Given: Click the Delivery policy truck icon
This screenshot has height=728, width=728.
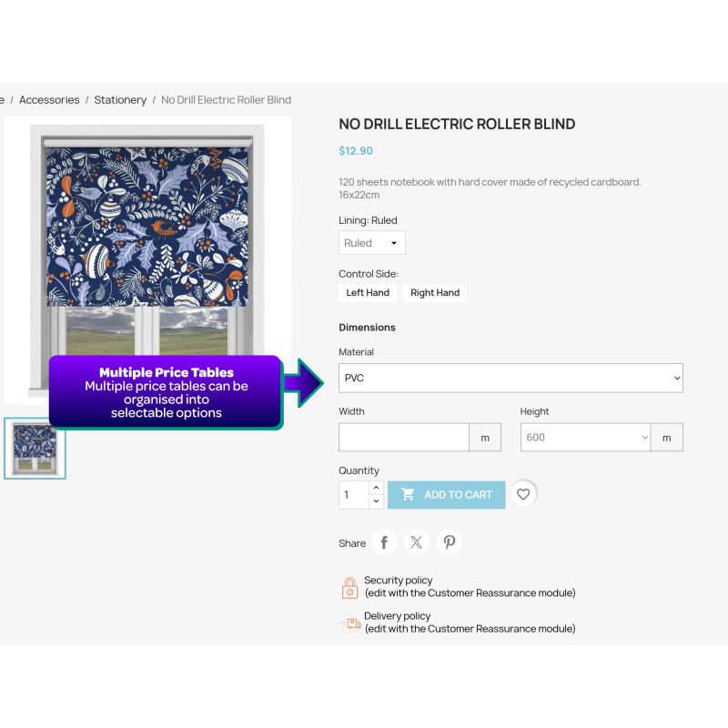Looking at the screenshot, I should [x=350, y=623].
